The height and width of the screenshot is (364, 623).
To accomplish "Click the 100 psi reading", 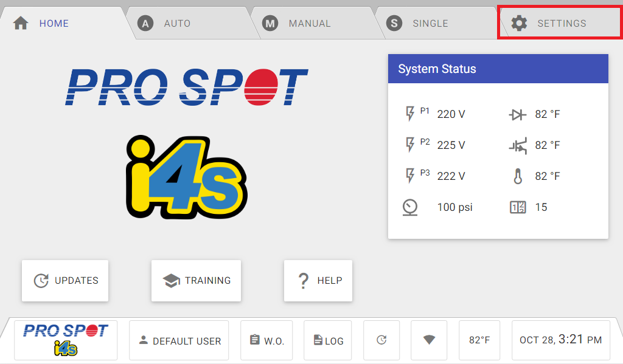I will coord(455,207).
